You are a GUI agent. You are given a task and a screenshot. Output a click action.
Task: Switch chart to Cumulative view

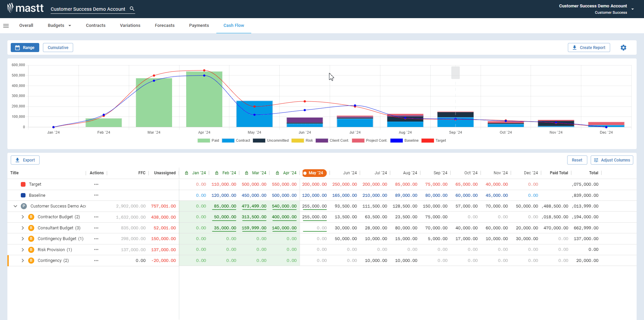(x=58, y=48)
